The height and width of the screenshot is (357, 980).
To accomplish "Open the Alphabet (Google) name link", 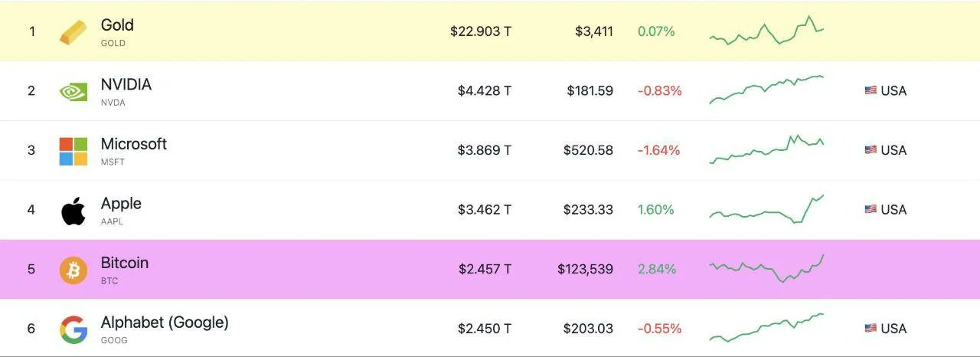I will click(x=165, y=323).
